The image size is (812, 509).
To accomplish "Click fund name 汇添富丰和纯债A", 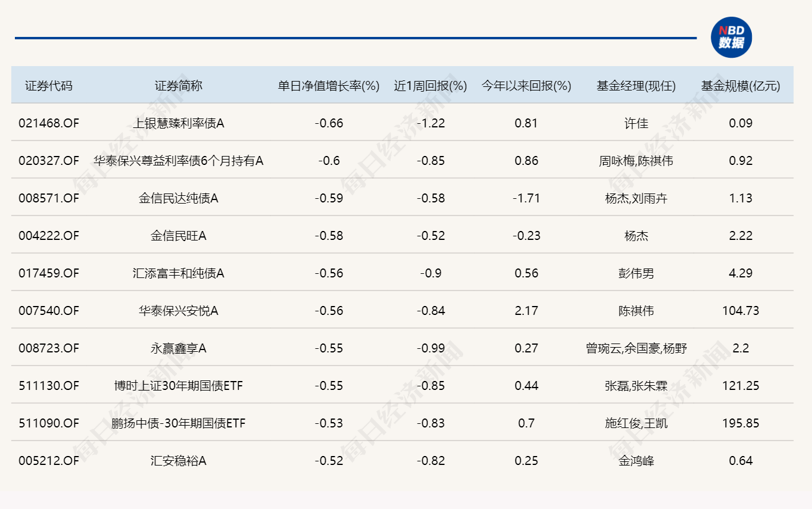I will click(x=179, y=273).
